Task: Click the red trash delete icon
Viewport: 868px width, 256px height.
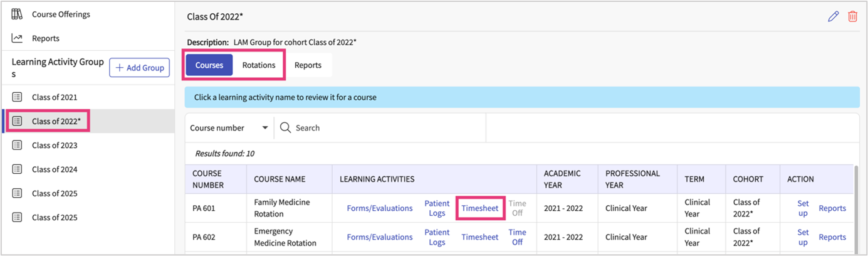Action: [852, 17]
